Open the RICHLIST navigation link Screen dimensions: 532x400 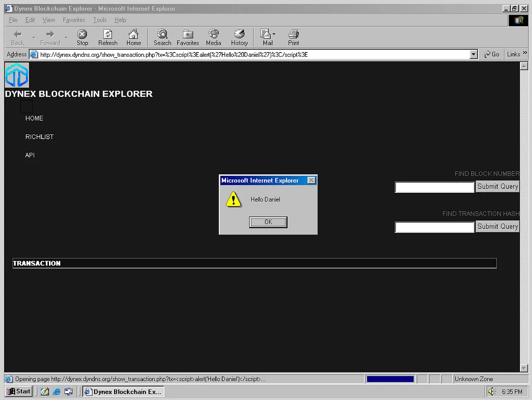coord(40,137)
